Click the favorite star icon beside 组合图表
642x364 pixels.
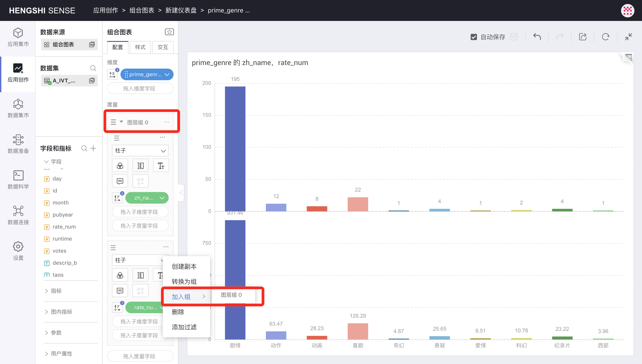click(x=170, y=32)
